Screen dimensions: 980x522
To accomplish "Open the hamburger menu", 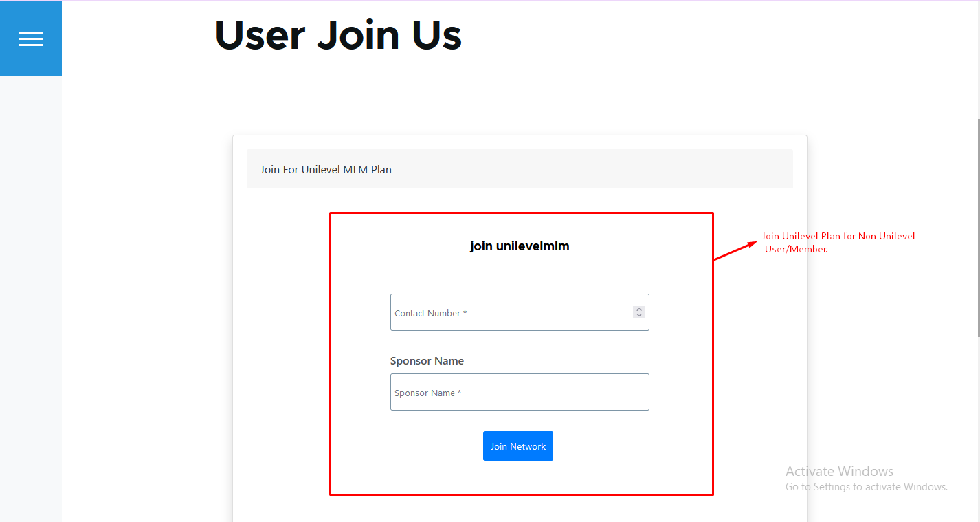I will point(31,39).
